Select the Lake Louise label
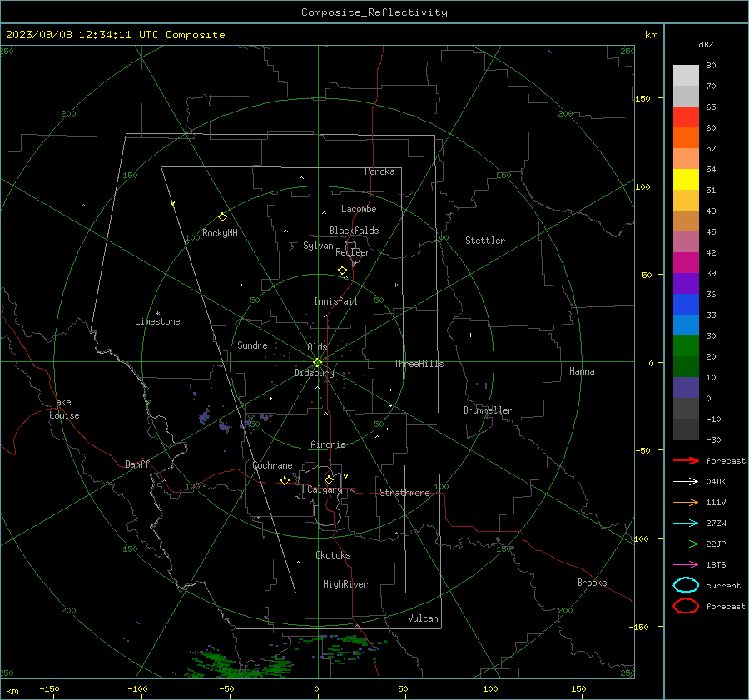 coord(64,409)
